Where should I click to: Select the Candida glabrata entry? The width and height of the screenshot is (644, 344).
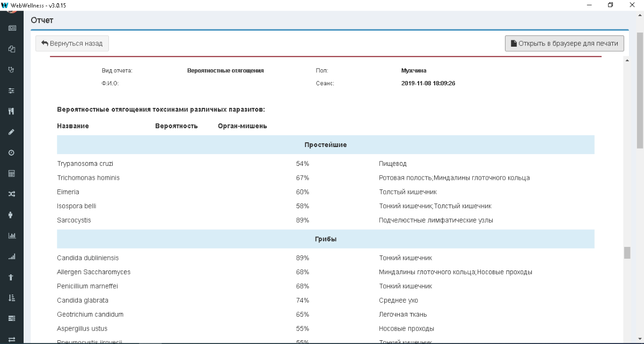(83, 301)
